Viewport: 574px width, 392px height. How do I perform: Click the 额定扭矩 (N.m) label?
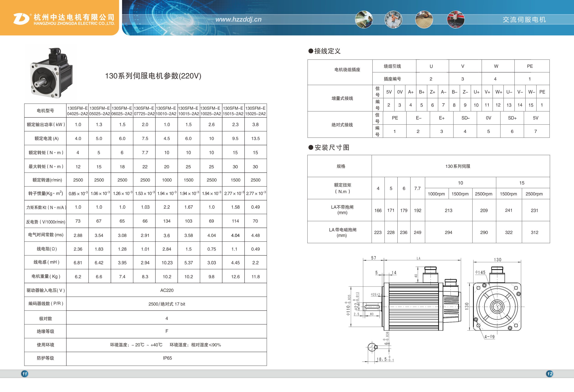pos(343,188)
